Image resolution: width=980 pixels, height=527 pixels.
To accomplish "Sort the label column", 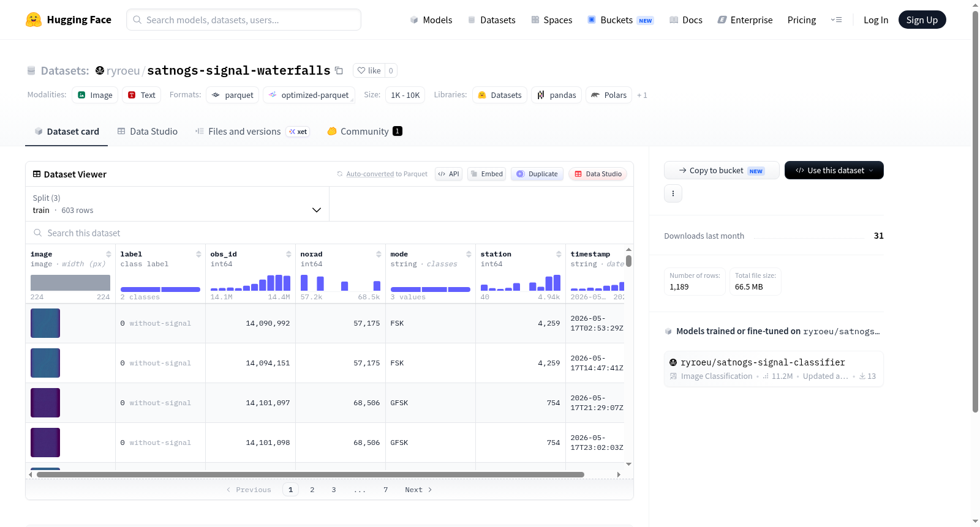I will (198, 254).
